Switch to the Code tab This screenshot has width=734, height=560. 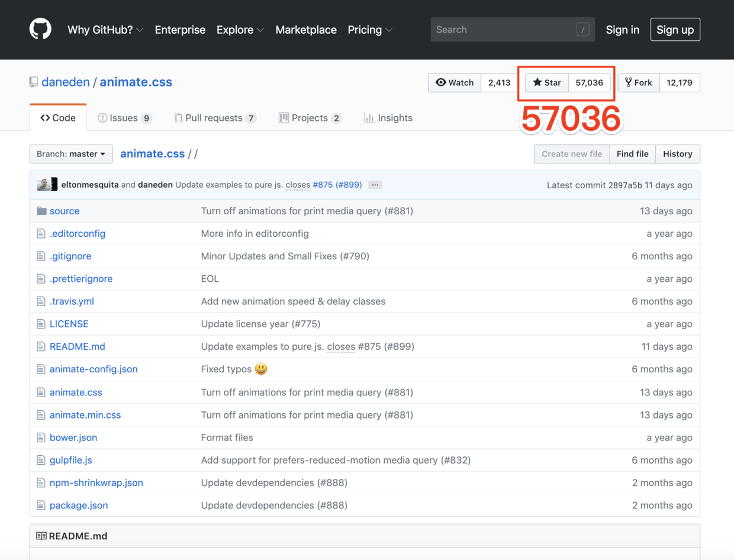coord(58,118)
